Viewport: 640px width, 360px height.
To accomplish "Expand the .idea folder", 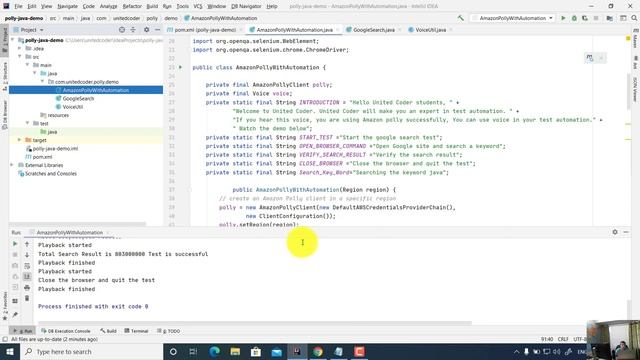I will [20, 48].
